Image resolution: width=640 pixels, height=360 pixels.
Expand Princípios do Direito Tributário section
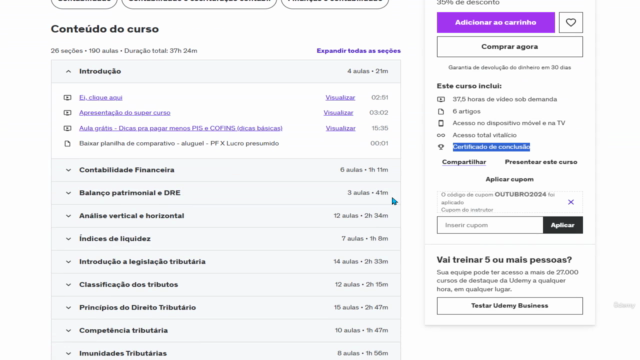226,307
